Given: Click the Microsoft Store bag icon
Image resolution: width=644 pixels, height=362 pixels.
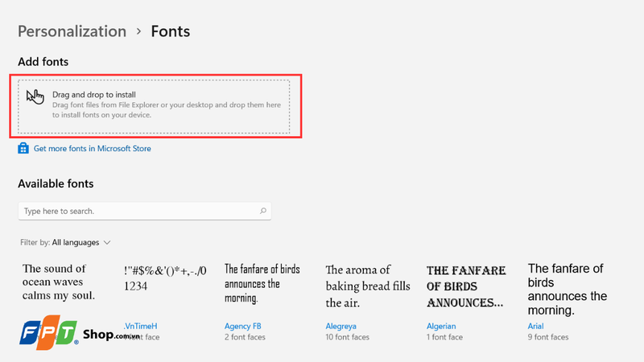Looking at the screenshot, I should [23, 148].
